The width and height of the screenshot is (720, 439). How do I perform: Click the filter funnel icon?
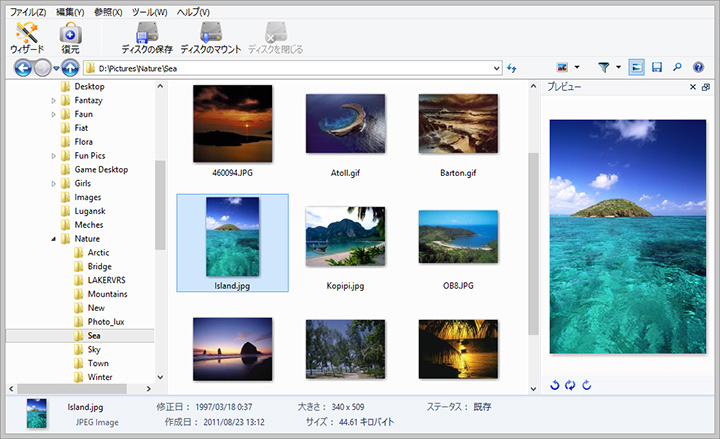pos(604,68)
